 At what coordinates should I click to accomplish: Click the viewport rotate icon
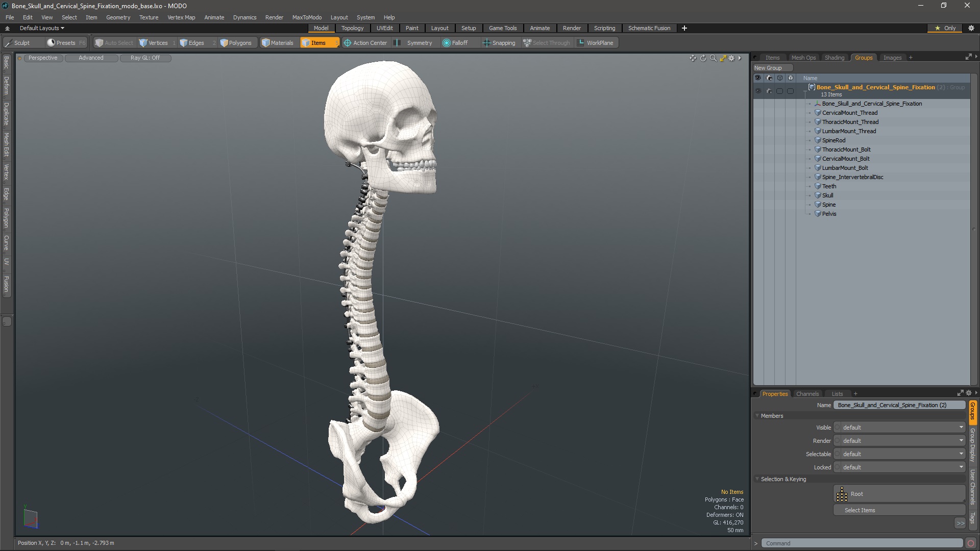coord(703,58)
